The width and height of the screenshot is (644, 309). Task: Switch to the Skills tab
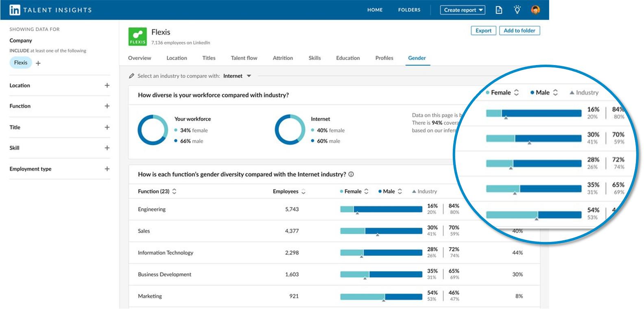tap(314, 58)
